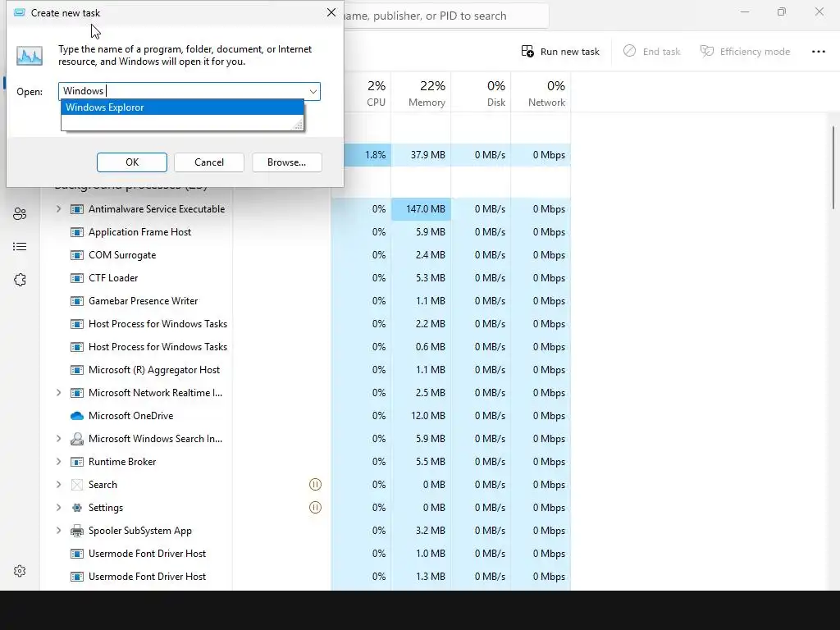Click the Gamebar Presence Writer icon
The height and width of the screenshot is (630, 840).
(77, 301)
